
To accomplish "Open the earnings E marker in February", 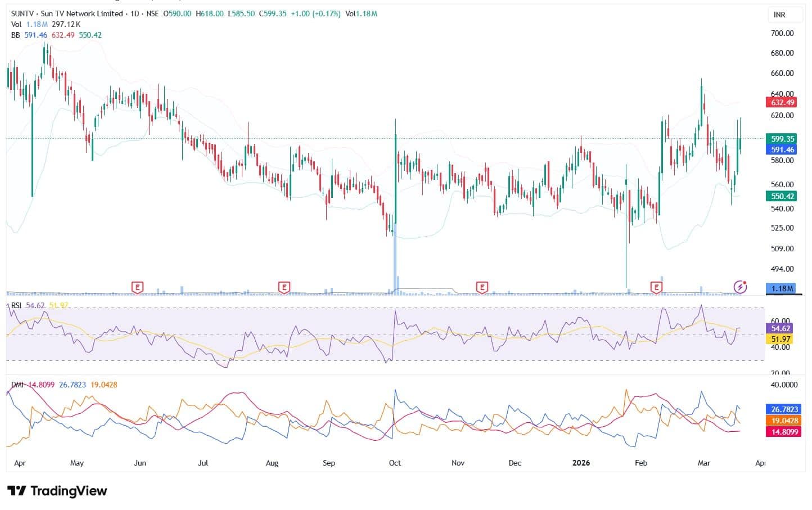I will (656, 287).
